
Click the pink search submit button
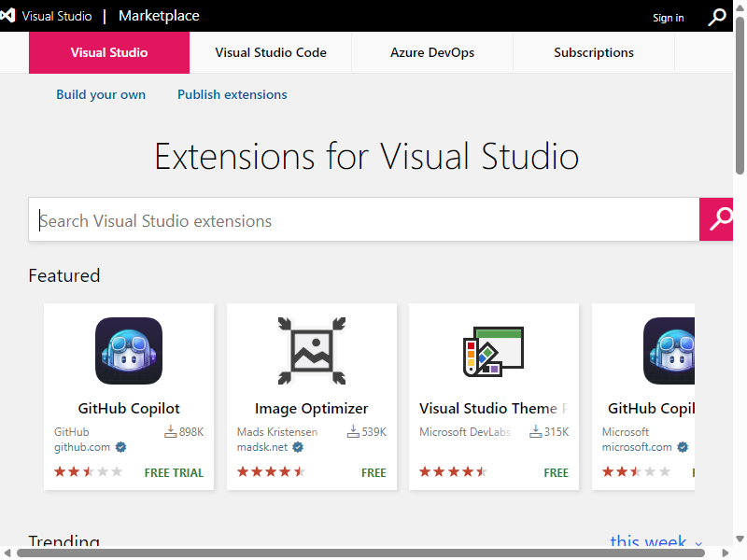tap(716, 219)
